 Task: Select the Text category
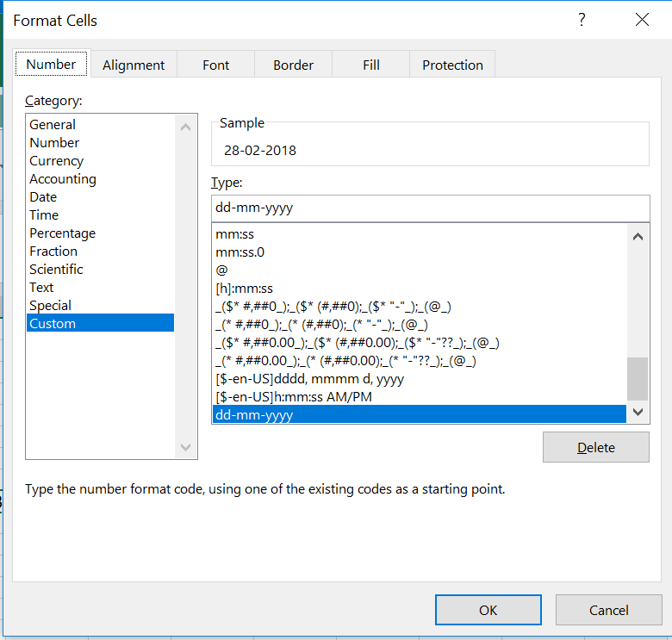pos(100,288)
